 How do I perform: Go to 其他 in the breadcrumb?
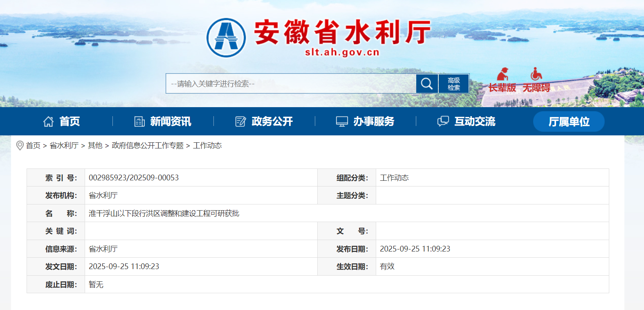click(95, 146)
